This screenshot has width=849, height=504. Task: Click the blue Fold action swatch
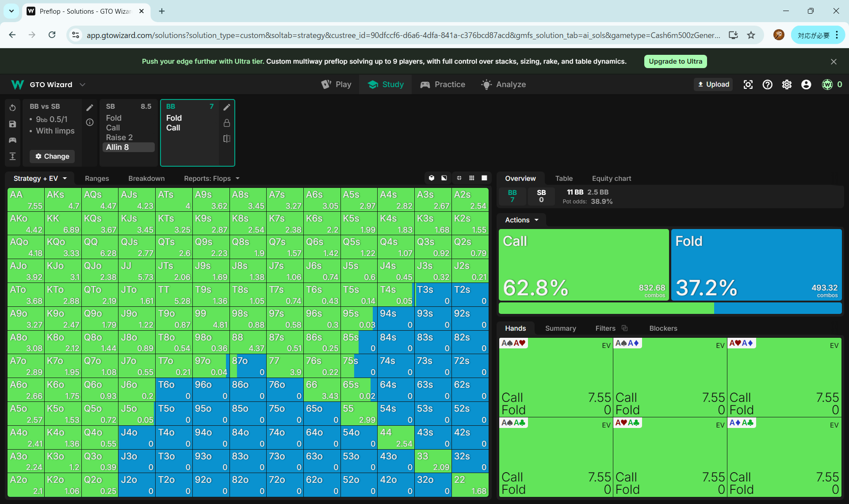(756, 264)
